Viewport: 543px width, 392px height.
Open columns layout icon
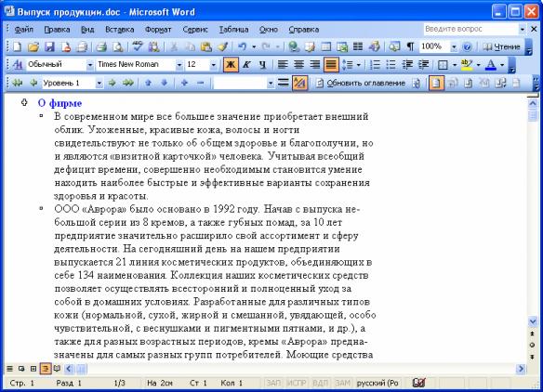pos(358,46)
